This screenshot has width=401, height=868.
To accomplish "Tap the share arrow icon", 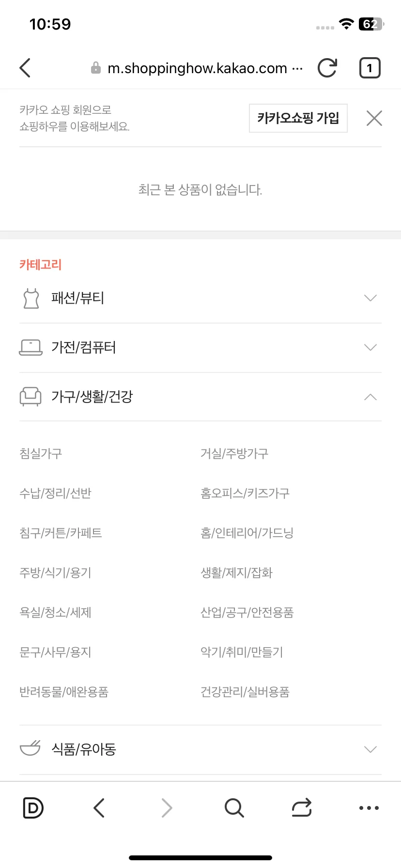I will point(301,808).
